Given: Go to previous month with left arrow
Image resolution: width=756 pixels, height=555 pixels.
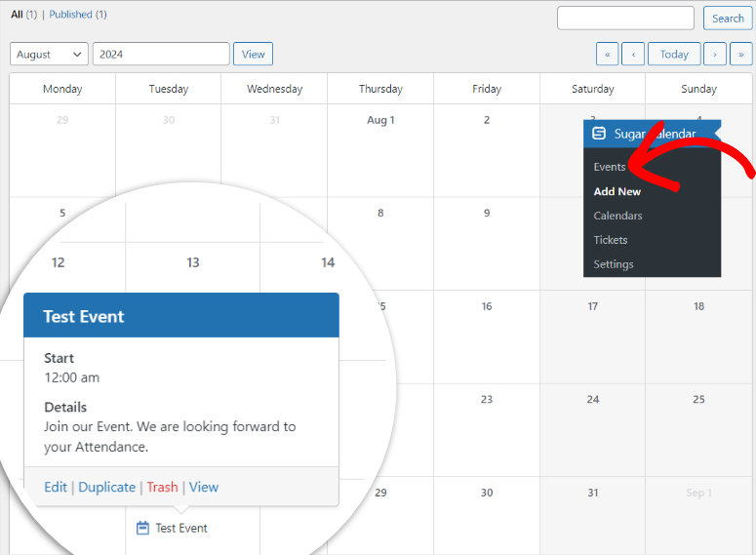Looking at the screenshot, I should [x=633, y=54].
